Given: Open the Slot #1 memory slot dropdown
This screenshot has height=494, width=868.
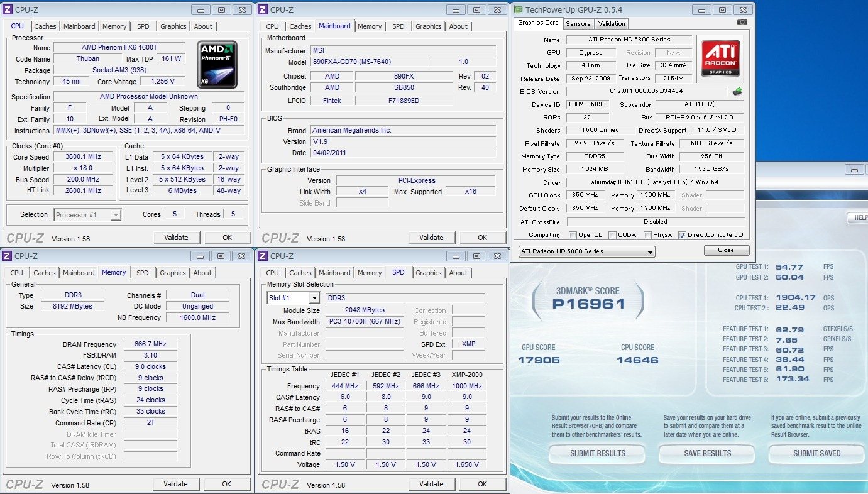Looking at the screenshot, I should point(293,298).
